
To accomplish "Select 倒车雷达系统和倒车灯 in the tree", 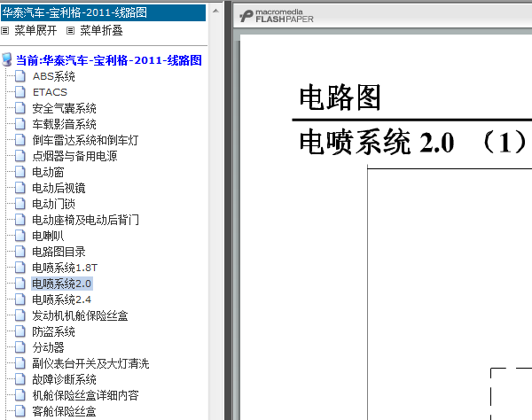I will pos(85,140).
